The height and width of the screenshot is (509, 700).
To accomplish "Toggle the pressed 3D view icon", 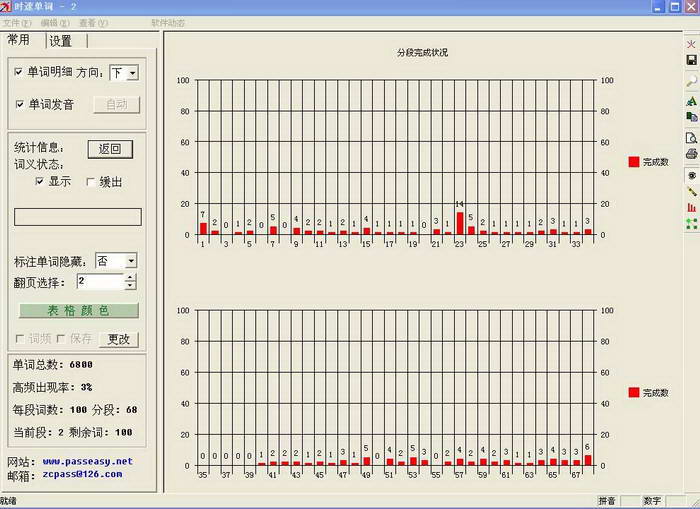I will tap(691, 175).
